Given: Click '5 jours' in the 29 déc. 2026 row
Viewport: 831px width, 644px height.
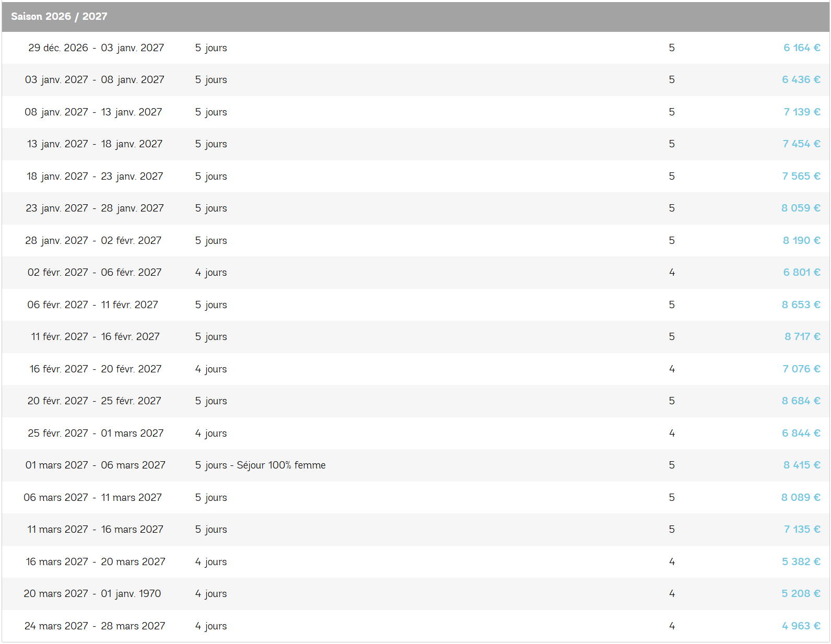Looking at the screenshot, I should tap(211, 48).
